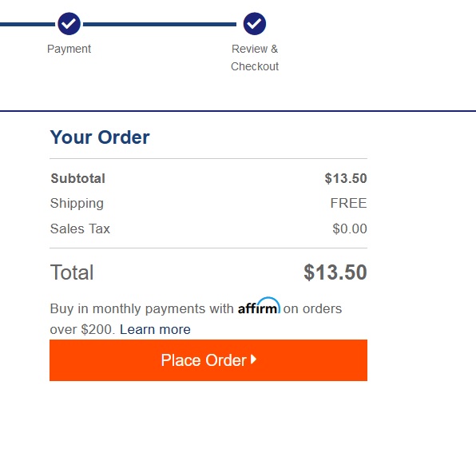Select the Payment step label

[x=69, y=49]
